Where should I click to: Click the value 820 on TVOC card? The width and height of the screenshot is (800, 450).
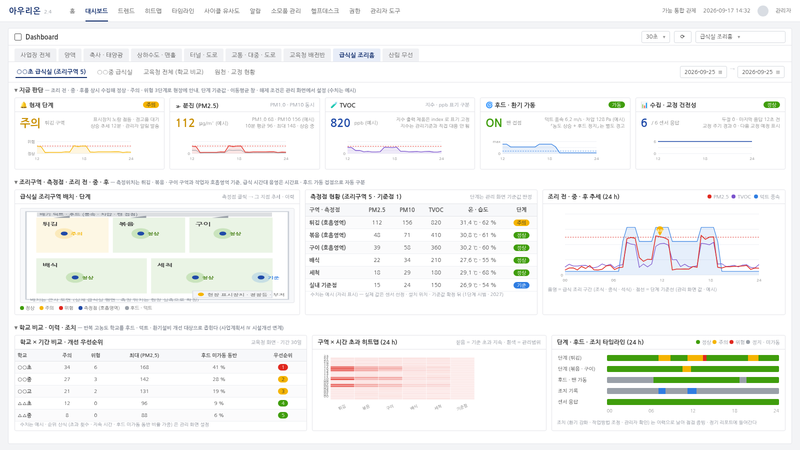click(340, 123)
